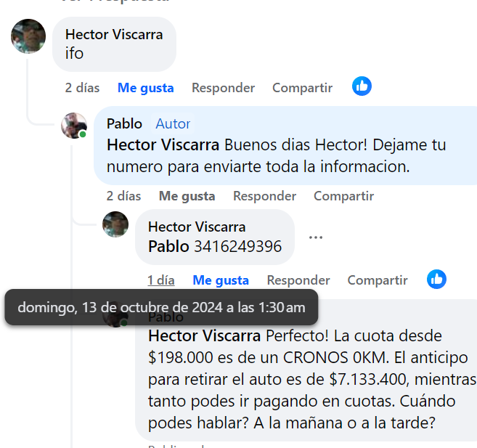
Task: Click Hector Viscarra's small avatar on the phone number reply
Action: click(x=115, y=224)
